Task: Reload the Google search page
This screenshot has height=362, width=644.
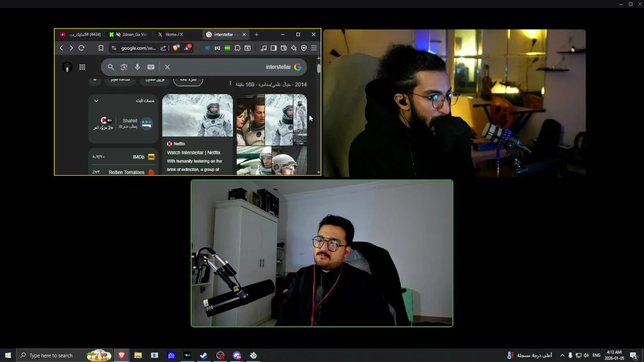Action: 81,48
